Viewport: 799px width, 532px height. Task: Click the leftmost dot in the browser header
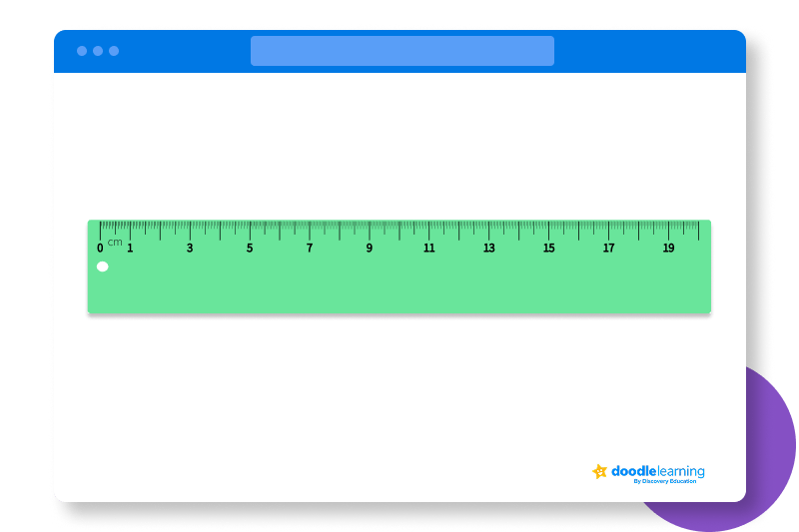(82, 51)
